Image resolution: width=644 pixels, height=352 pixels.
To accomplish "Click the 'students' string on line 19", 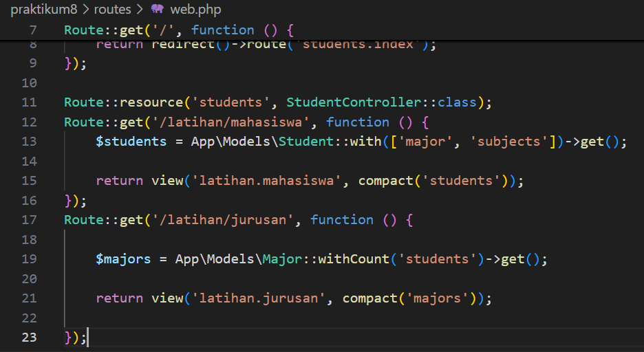I will [437, 259].
